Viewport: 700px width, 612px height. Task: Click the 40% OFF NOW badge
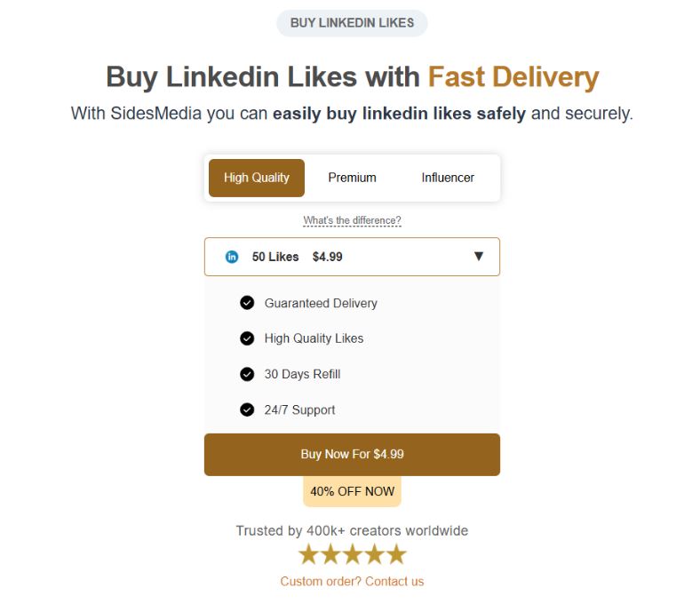[352, 491]
